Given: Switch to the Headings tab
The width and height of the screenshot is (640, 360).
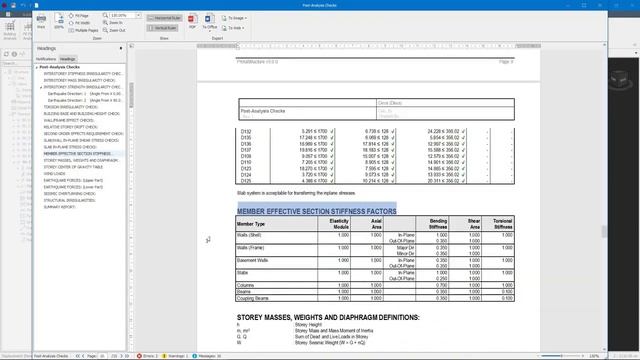Looking at the screenshot, I should click(67, 59).
